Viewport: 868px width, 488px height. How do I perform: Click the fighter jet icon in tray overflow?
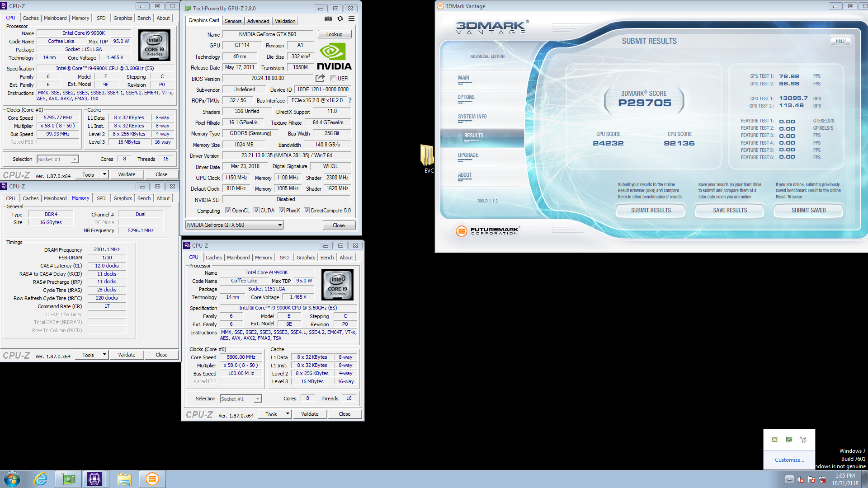click(803, 440)
